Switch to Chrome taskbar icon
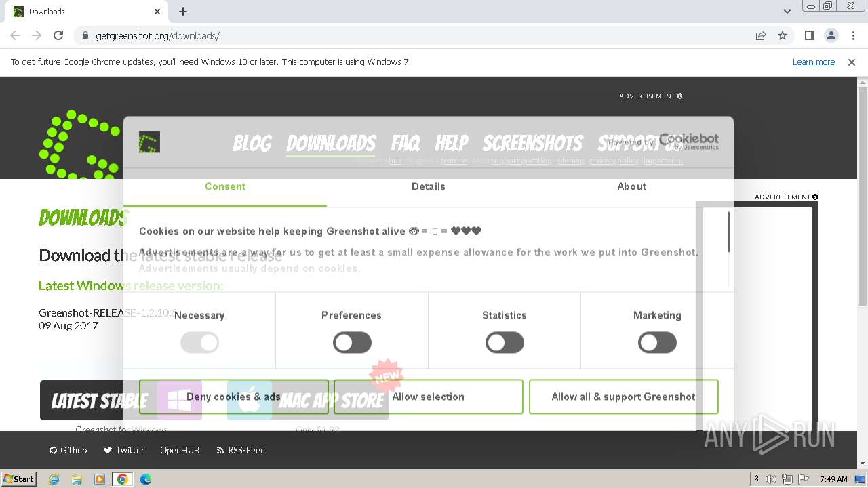Image resolution: width=868 pixels, height=488 pixels. 123,479
